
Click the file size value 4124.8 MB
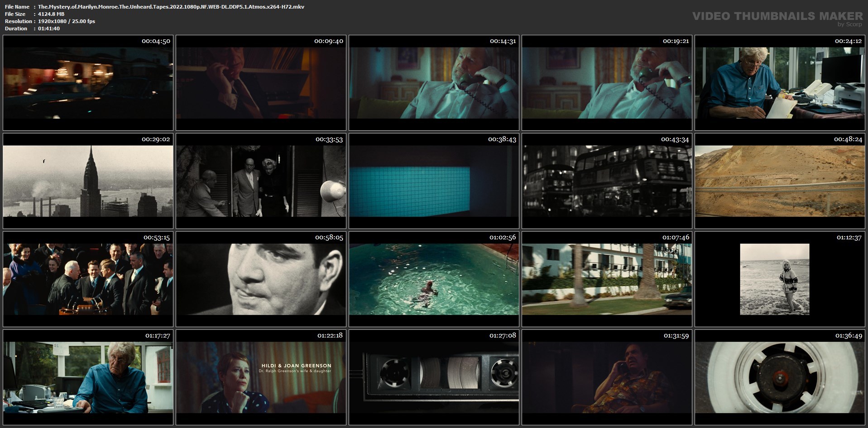[51, 14]
